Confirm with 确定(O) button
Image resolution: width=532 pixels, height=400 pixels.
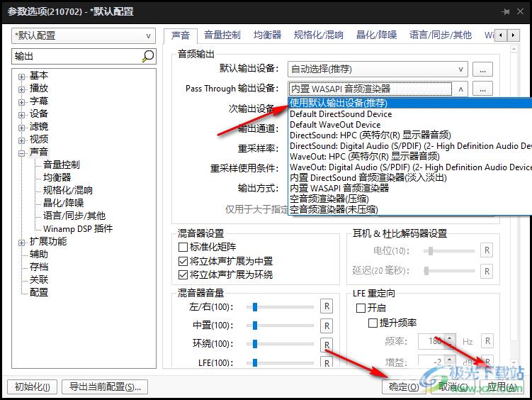[404, 387]
